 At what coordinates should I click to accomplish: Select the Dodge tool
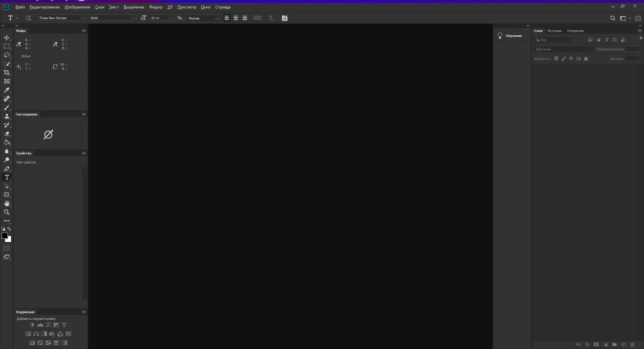point(7,160)
